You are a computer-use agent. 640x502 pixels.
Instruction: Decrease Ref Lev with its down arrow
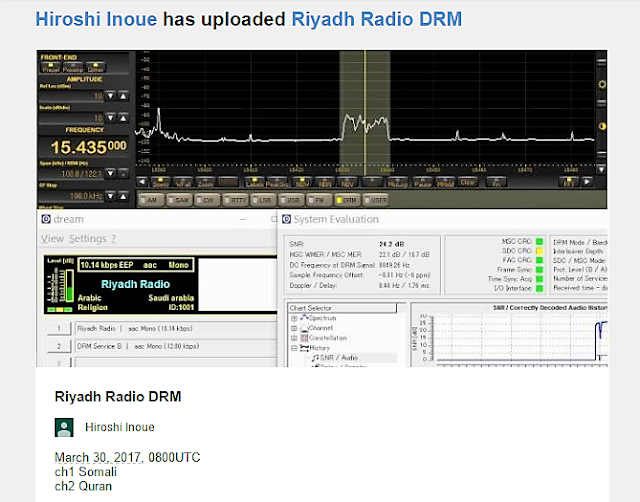pos(110,96)
